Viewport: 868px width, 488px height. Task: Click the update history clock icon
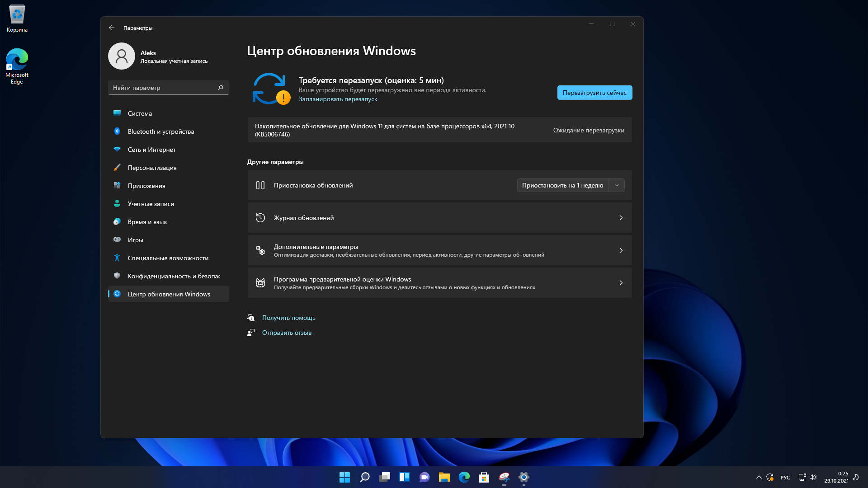260,218
